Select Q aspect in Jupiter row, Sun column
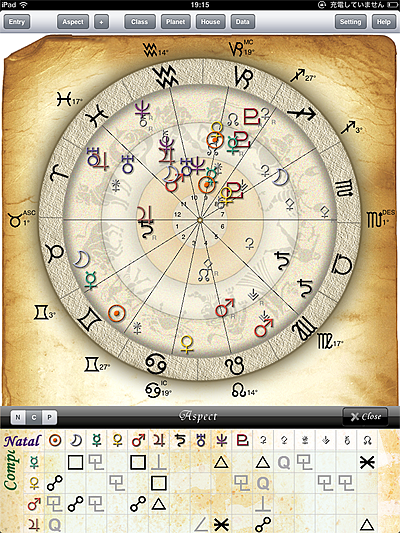The width and height of the screenshot is (400, 533). [55, 525]
